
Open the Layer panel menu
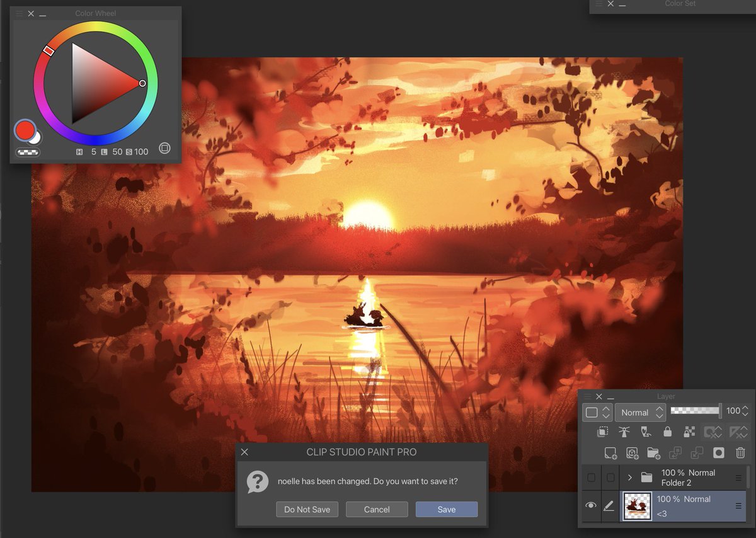587,397
